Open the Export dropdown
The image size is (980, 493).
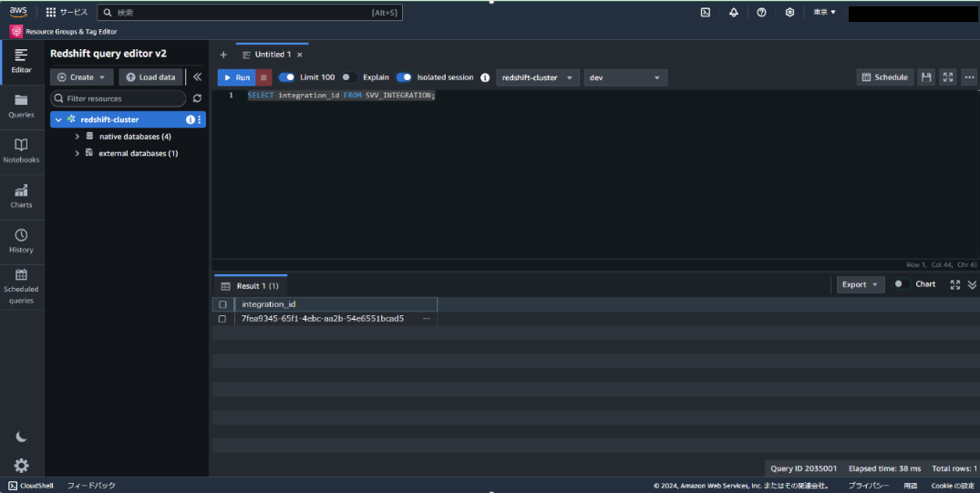pyautogui.click(x=861, y=284)
